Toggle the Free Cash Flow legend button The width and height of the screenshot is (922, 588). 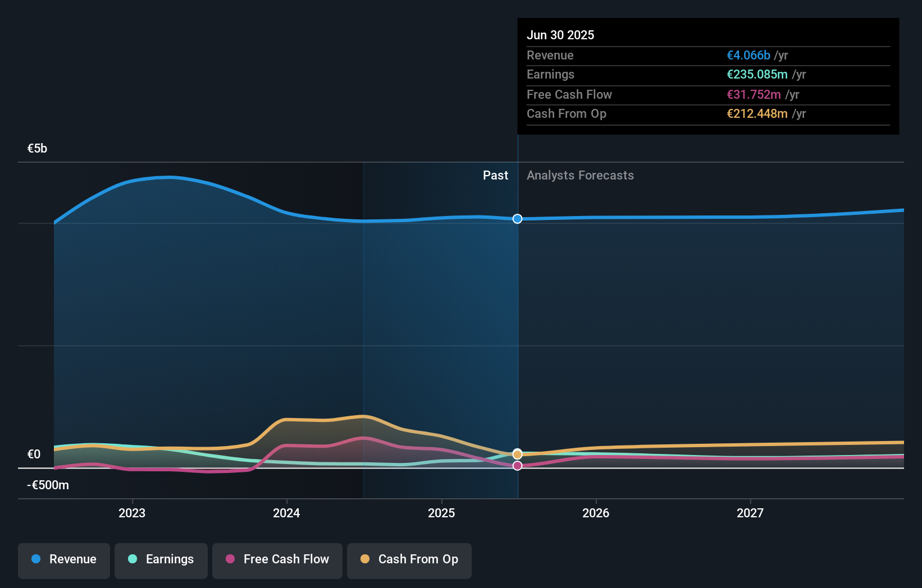pos(277,561)
